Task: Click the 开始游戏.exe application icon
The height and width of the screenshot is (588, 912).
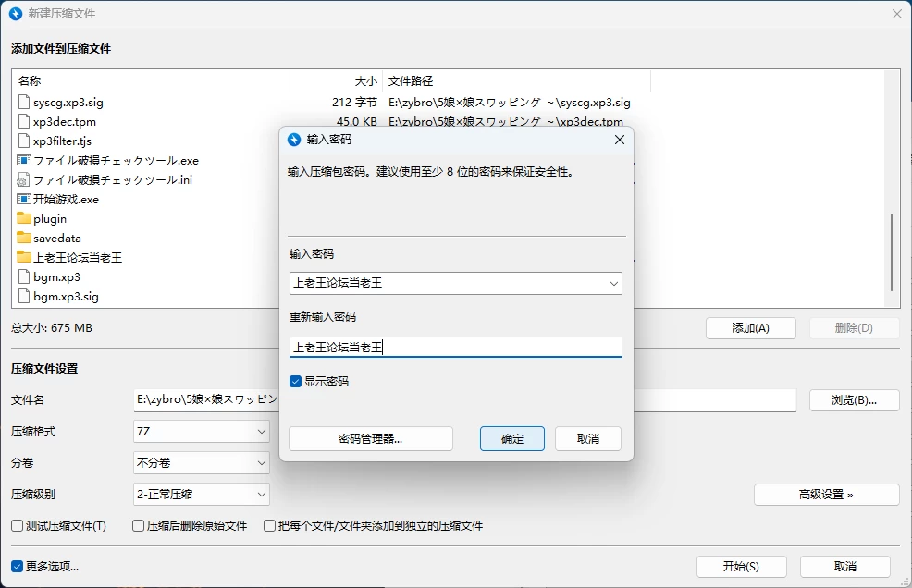Action: [24, 199]
